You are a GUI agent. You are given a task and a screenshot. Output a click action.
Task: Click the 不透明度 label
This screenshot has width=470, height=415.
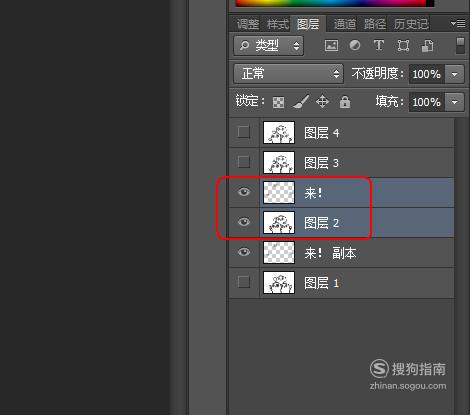(378, 74)
